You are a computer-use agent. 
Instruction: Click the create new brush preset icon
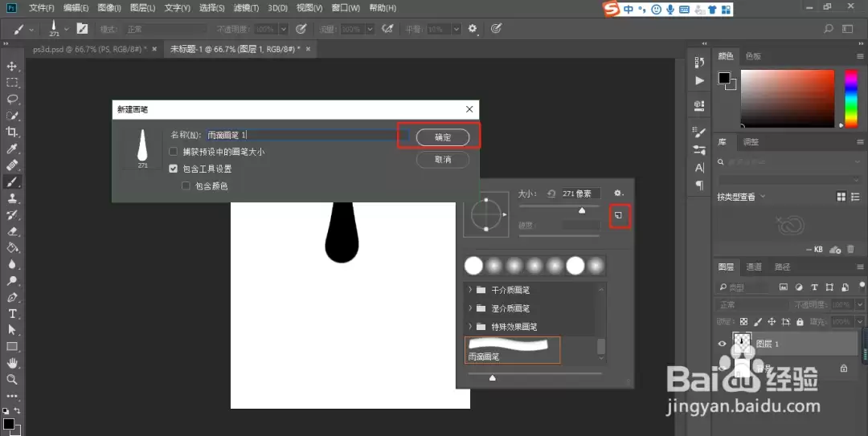pyautogui.click(x=619, y=215)
